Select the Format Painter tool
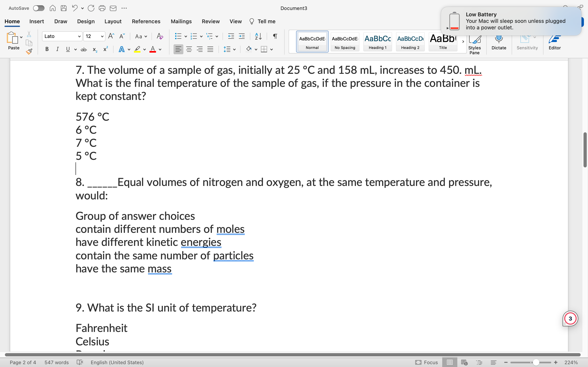 (x=29, y=51)
